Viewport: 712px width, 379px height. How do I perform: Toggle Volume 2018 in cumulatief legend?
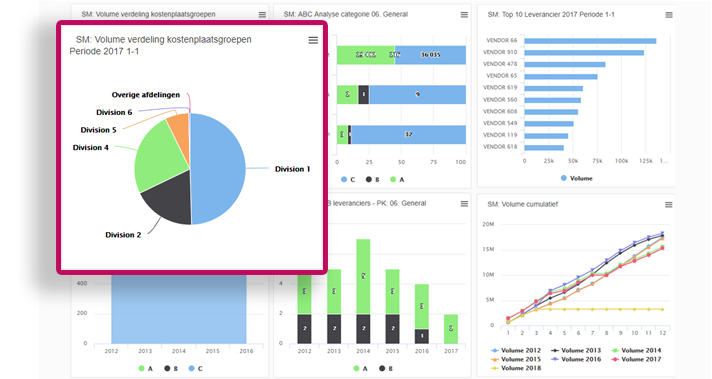click(x=516, y=368)
